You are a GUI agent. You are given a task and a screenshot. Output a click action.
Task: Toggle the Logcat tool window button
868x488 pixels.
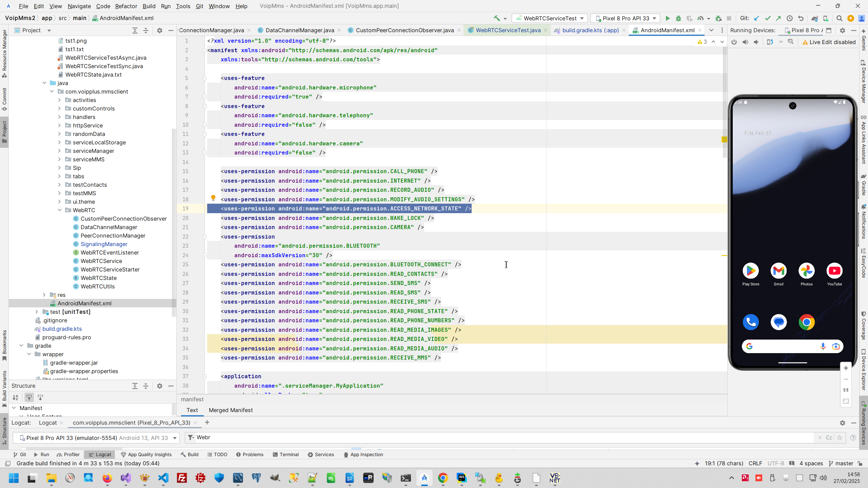(x=100, y=454)
